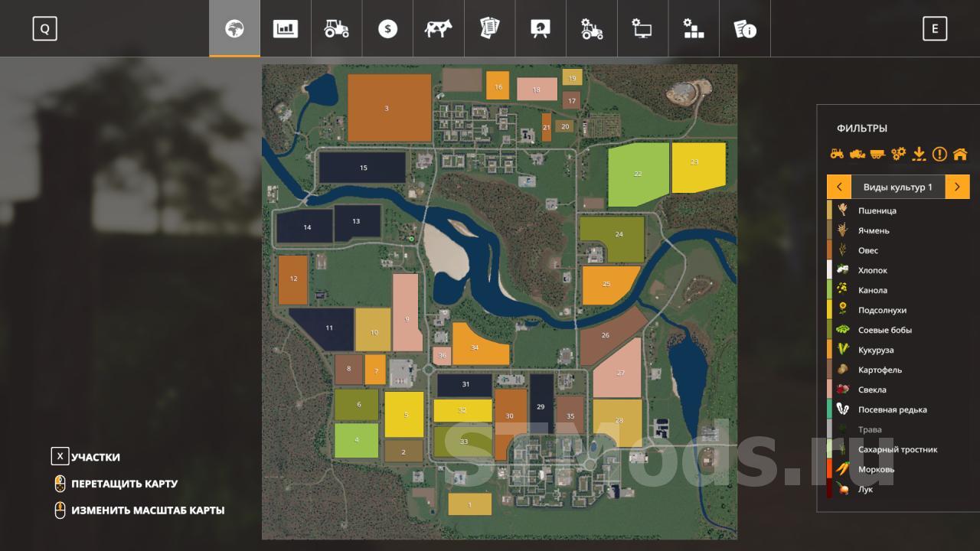Open the monitor display settings tab
980x551 pixels.
[642, 29]
